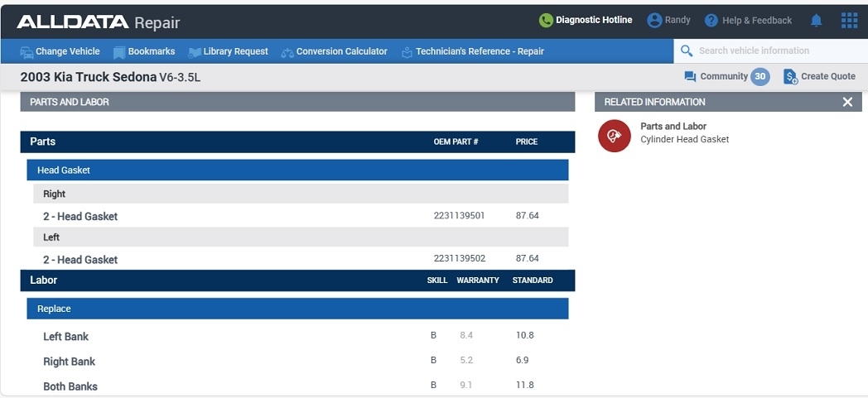This screenshot has width=868, height=398.
Task: Click Both Banks standard time 11.8
Action: click(x=524, y=385)
